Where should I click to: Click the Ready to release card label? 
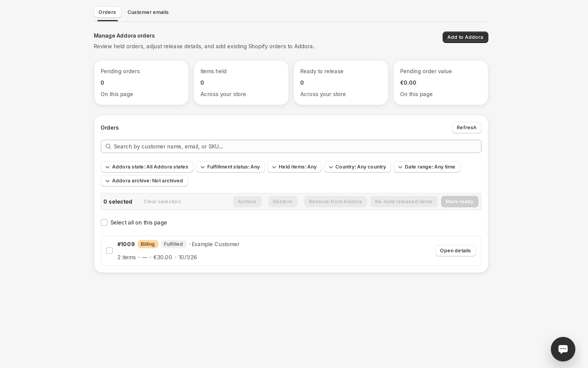click(x=322, y=71)
